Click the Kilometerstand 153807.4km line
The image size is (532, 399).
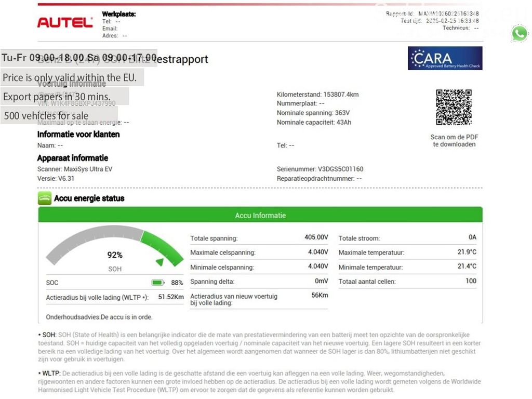(317, 95)
